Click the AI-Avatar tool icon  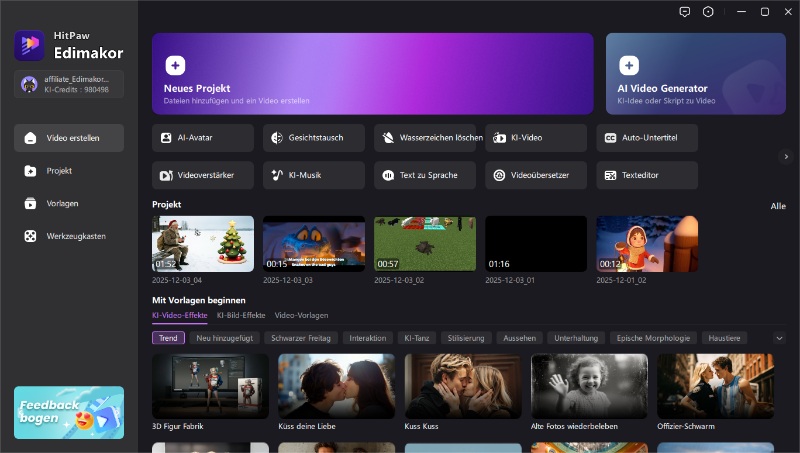coord(167,138)
